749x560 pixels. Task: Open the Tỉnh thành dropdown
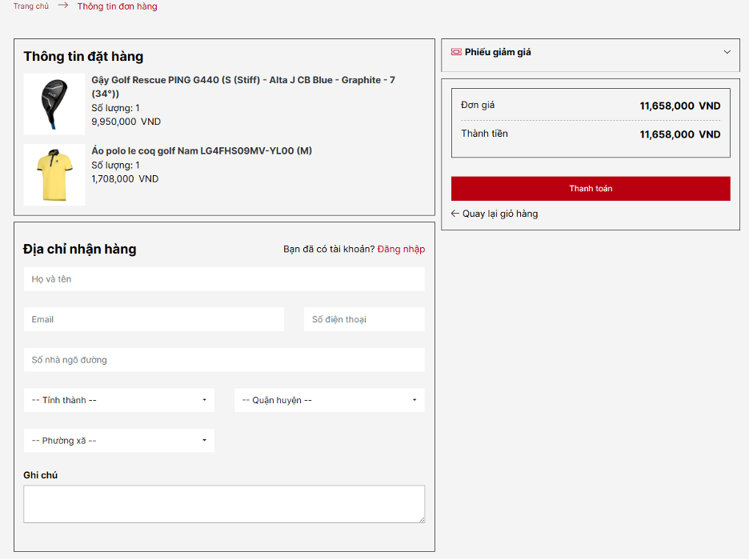119,400
